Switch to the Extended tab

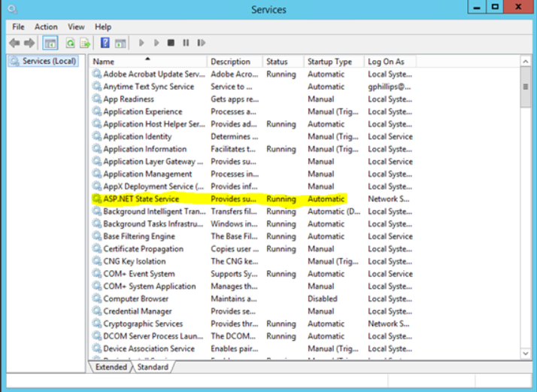tap(111, 367)
